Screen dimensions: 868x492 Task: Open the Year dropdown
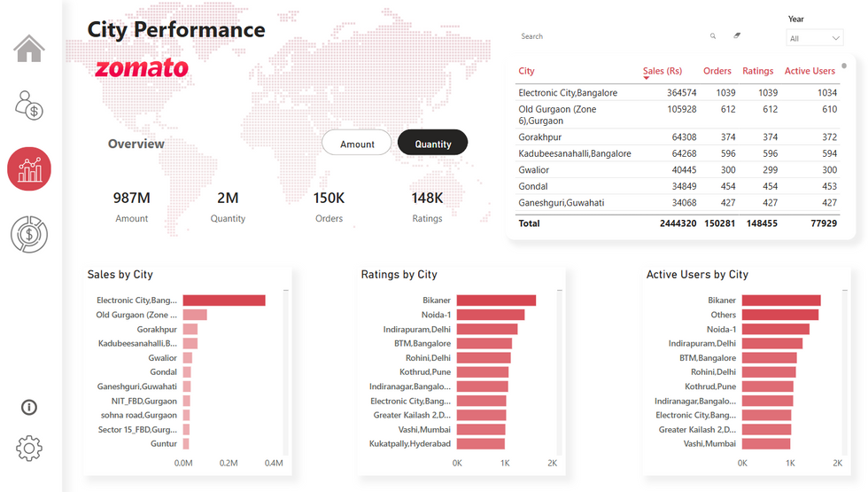[814, 38]
